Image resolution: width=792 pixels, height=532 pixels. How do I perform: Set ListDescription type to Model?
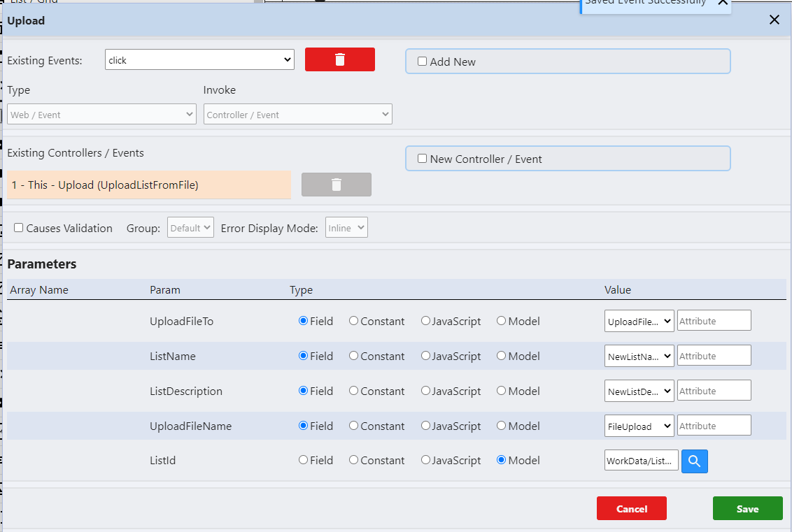(501, 390)
